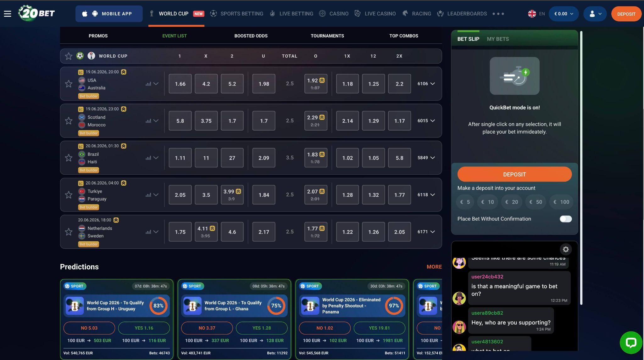
Task: Favorite the USA vs Australia match
Action: [69, 84]
